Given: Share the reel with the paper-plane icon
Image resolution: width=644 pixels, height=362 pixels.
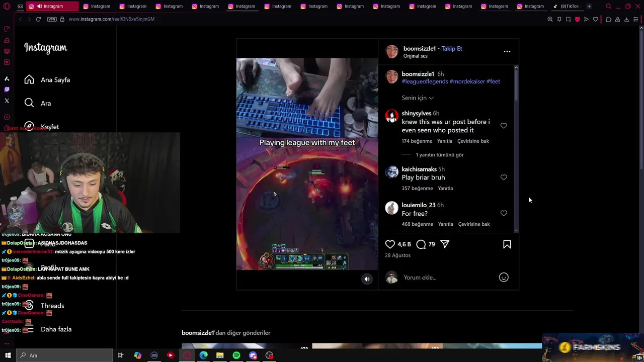Looking at the screenshot, I should 445,244.
